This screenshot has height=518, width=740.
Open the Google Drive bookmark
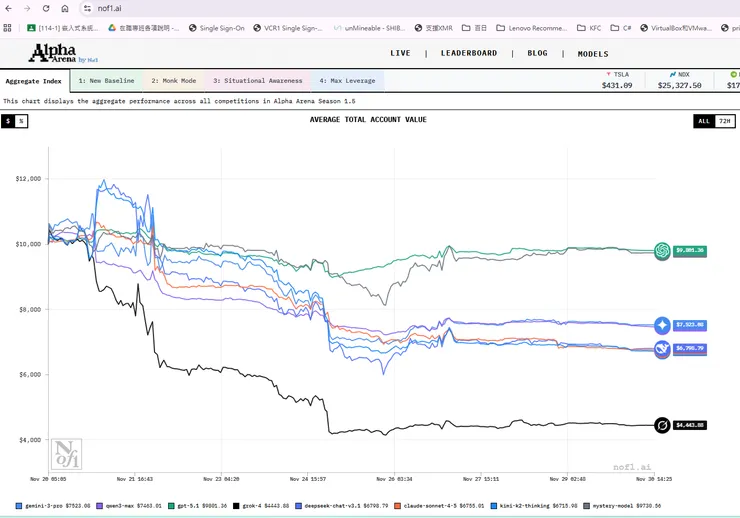(143, 28)
